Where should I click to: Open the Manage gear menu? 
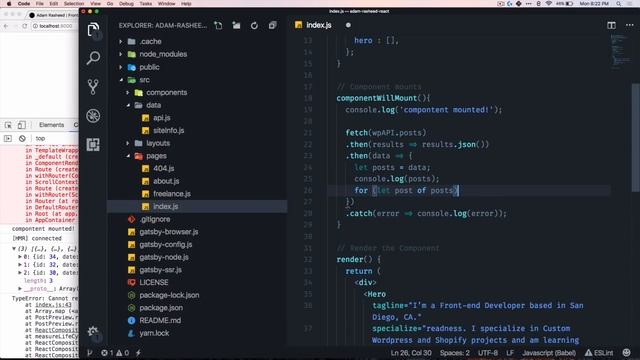[93, 331]
